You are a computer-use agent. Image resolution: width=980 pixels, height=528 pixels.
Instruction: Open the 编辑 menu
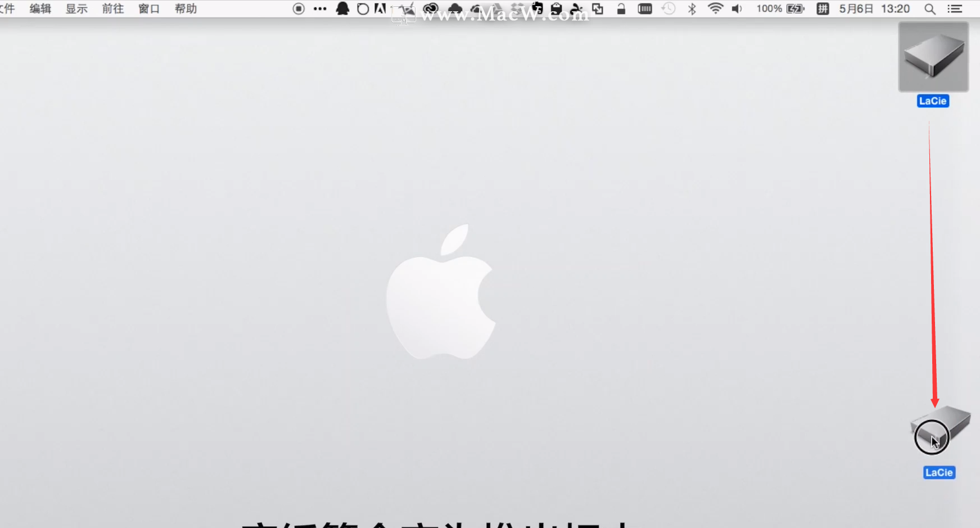click(x=40, y=8)
